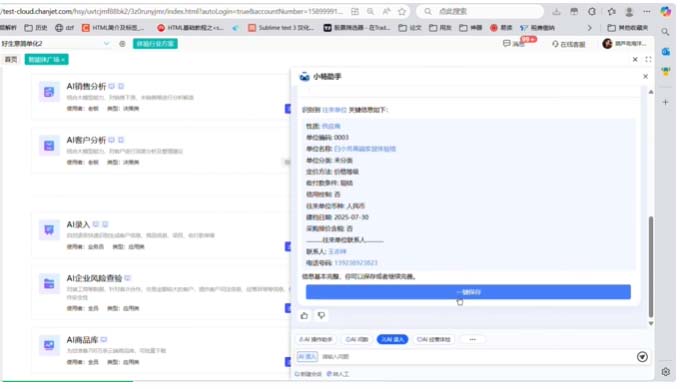This screenshot has width=681, height=389.
Task: Expand more mode chips with ellipsis button
Action: [x=473, y=340]
